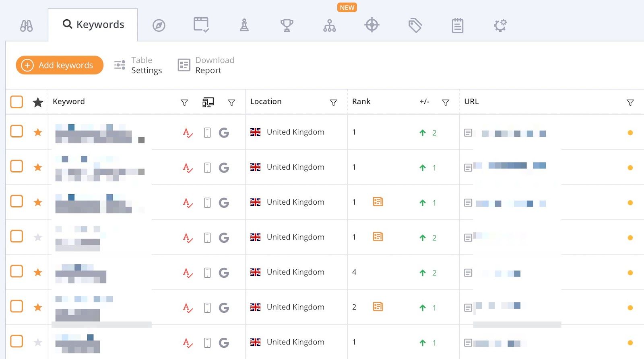Open Table Settings

point(138,65)
